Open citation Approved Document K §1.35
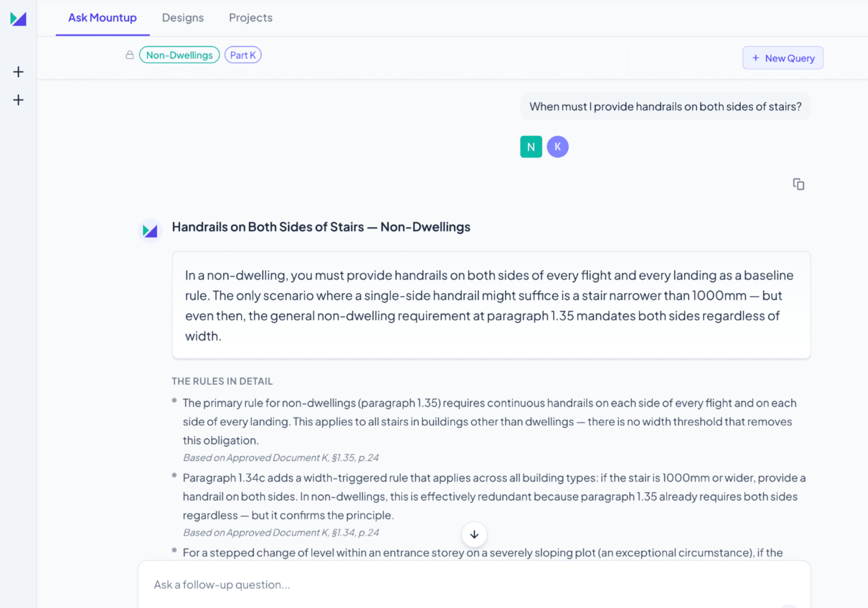This screenshot has width=868, height=608. [281, 458]
